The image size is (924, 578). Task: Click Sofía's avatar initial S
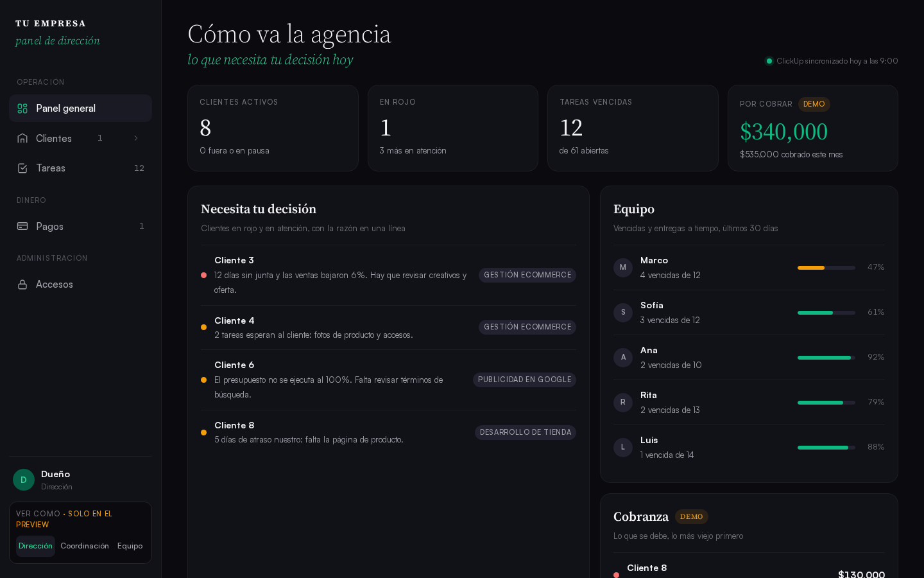[x=623, y=312]
